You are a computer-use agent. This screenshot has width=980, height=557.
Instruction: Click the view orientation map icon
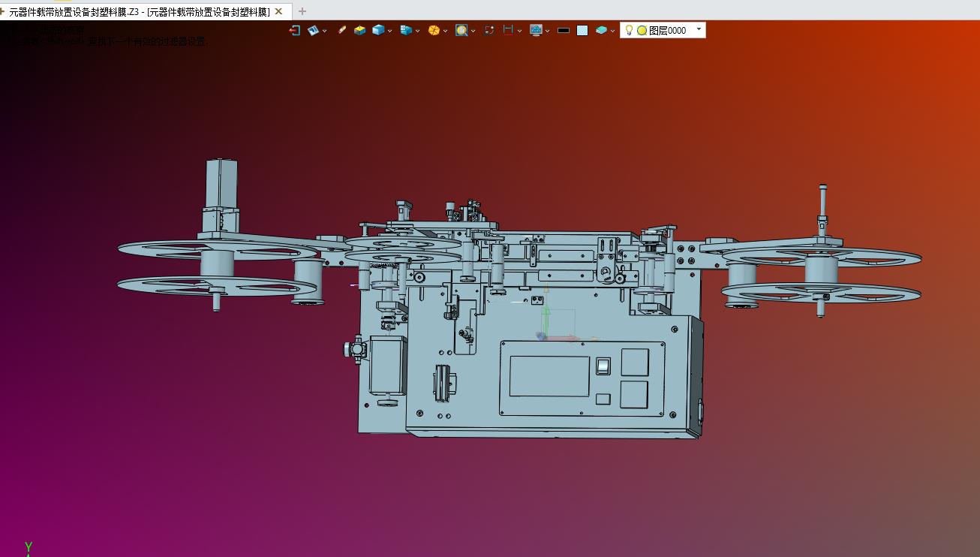[x=314, y=30]
